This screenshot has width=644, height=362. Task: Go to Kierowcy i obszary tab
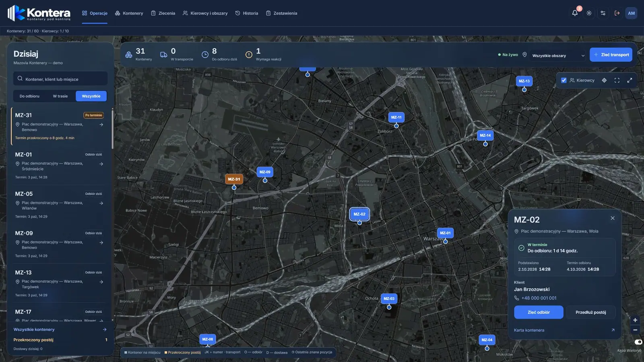[205, 13]
